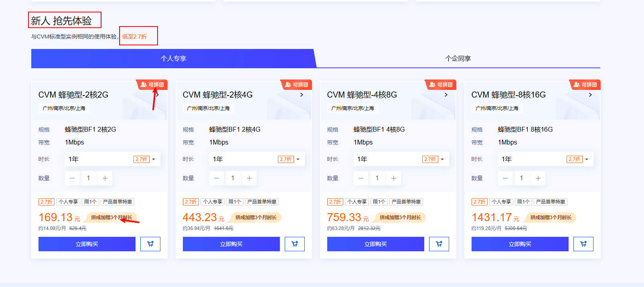Click quantity input field on 4核8G card
The height and width of the screenshot is (287, 644).
[377, 178]
